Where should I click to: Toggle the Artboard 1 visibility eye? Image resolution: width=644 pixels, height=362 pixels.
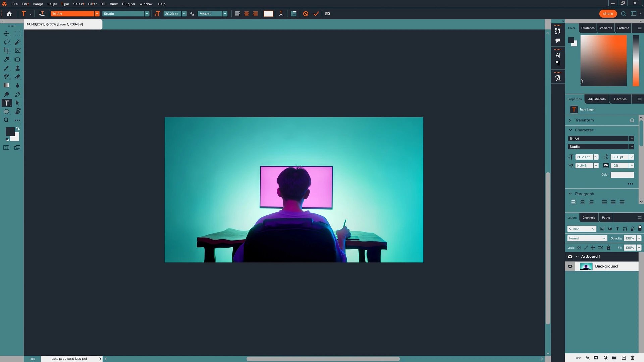pos(570,257)
